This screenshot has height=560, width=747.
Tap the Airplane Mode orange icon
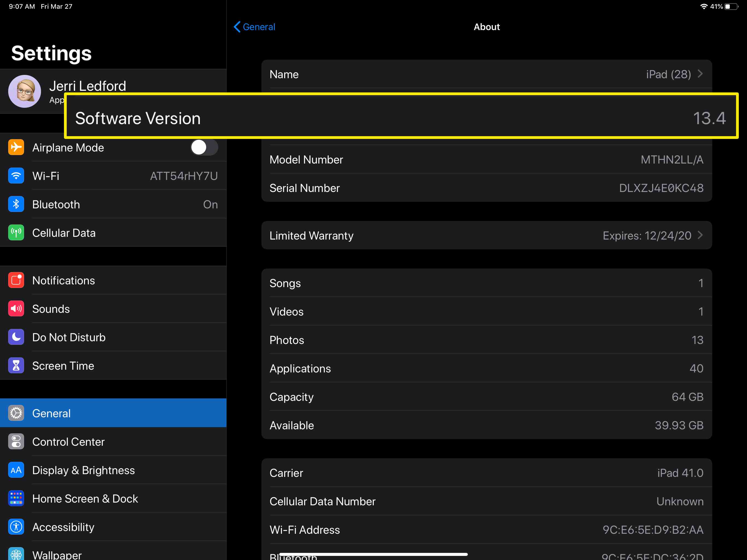coord(16,147)
